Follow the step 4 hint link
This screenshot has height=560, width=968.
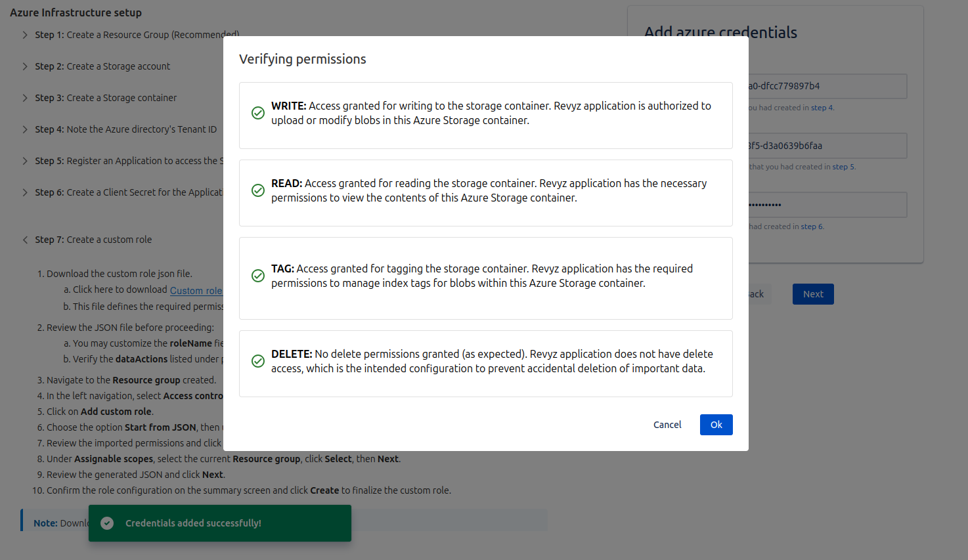click(x=822, y=108)
